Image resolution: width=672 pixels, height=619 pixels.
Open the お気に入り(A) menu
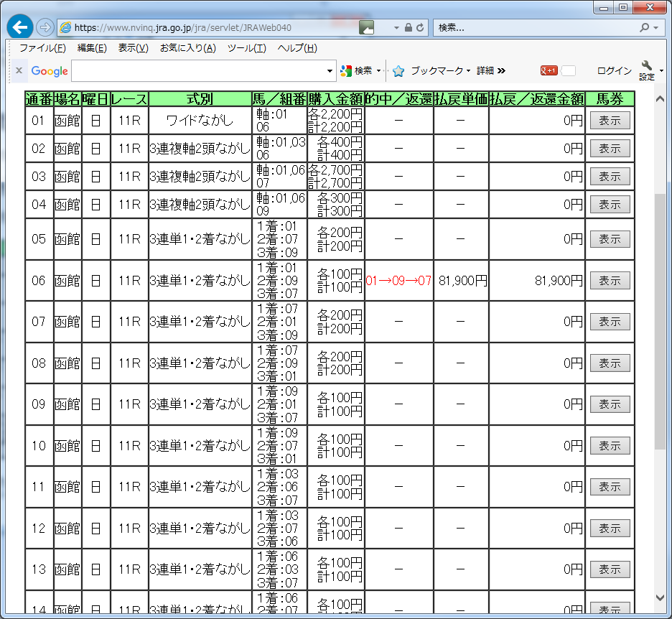click(x=187, y=48)
